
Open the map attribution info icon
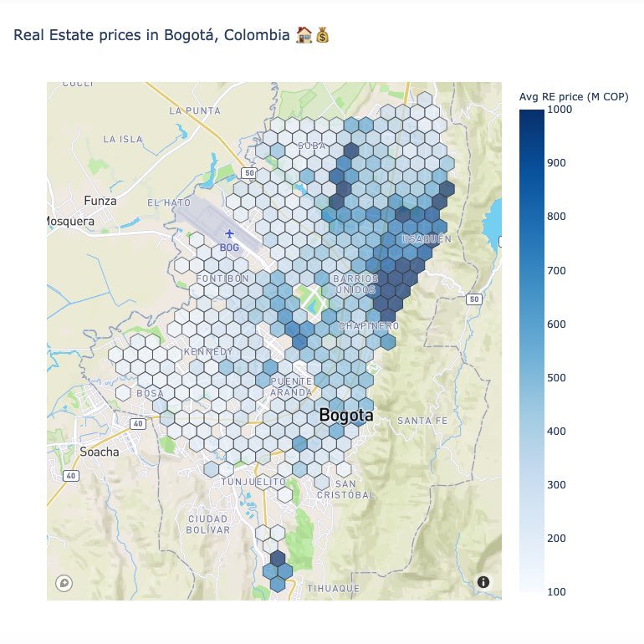(483, 582)
